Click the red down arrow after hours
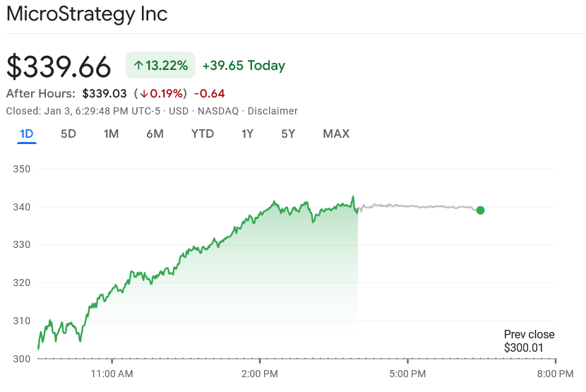 [x=144, y=94]
